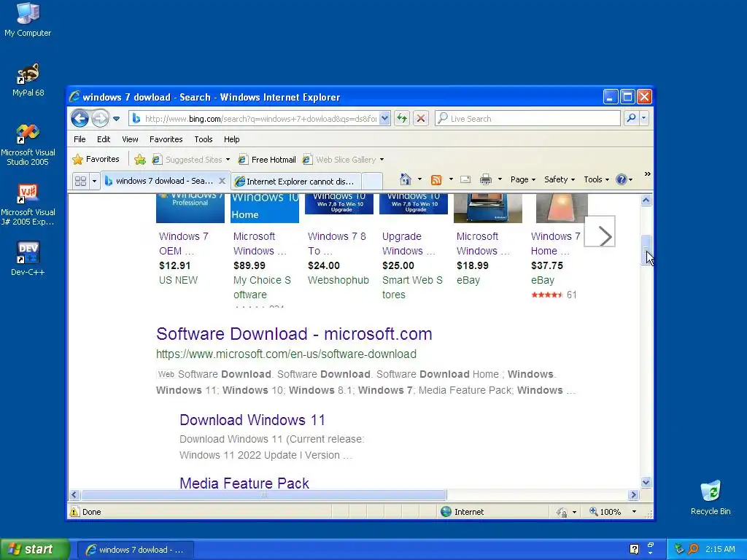
Task: Select the MyPal 68 desktop icon
Action: tap(28, 80)
